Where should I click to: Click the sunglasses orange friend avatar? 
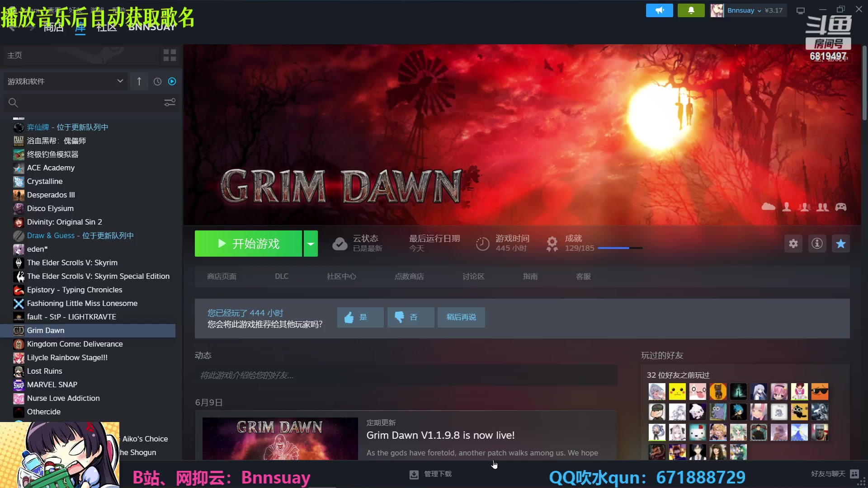[820, 392]
